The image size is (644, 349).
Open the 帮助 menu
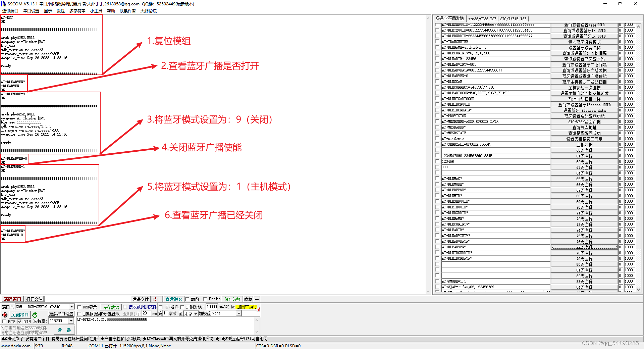point(111,11)
